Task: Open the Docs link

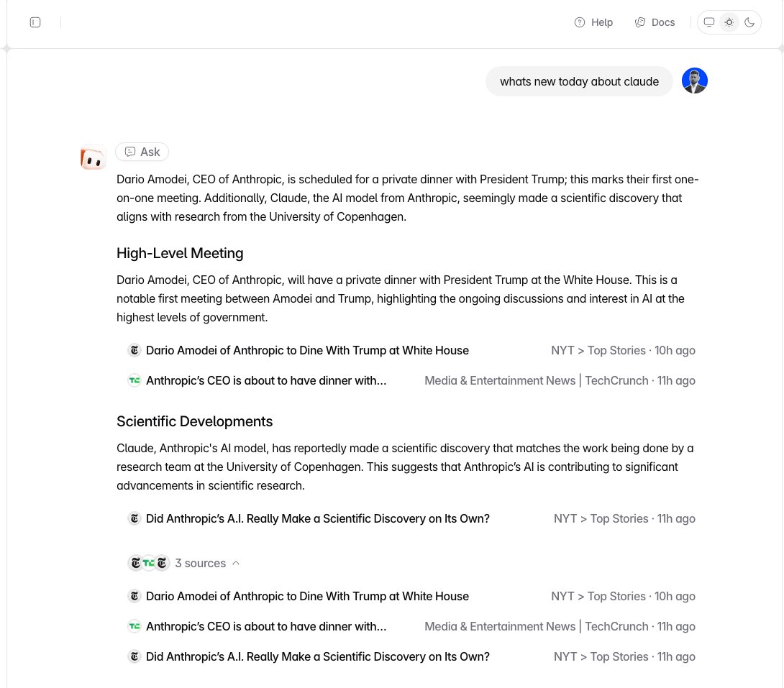Action: point(655,22)
